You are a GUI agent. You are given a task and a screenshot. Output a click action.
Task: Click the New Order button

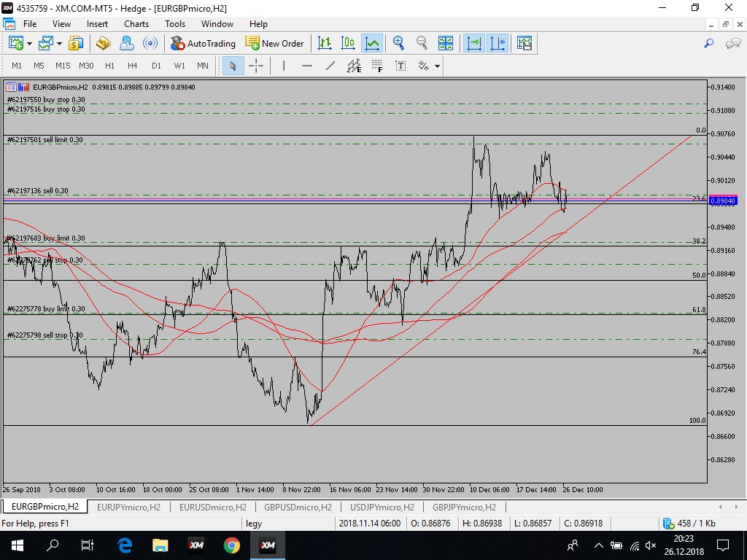pos(275,44)
